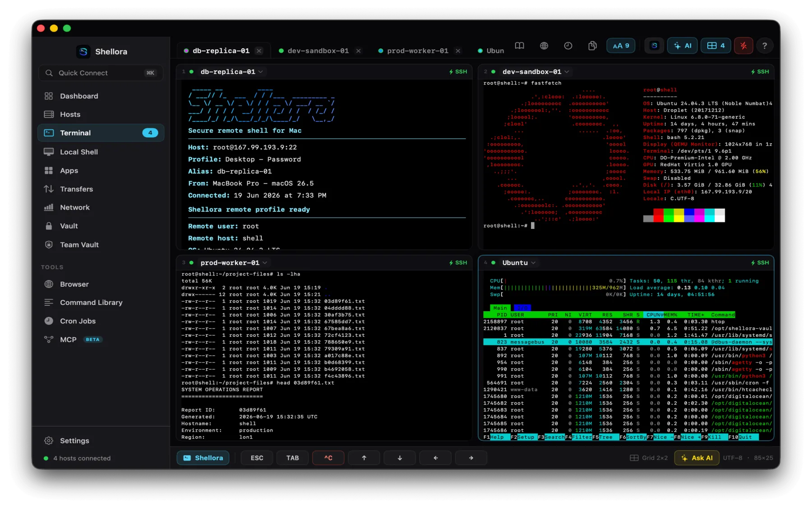
Task: Open Apps in the sidebar
Action: [x=101, y=170]
